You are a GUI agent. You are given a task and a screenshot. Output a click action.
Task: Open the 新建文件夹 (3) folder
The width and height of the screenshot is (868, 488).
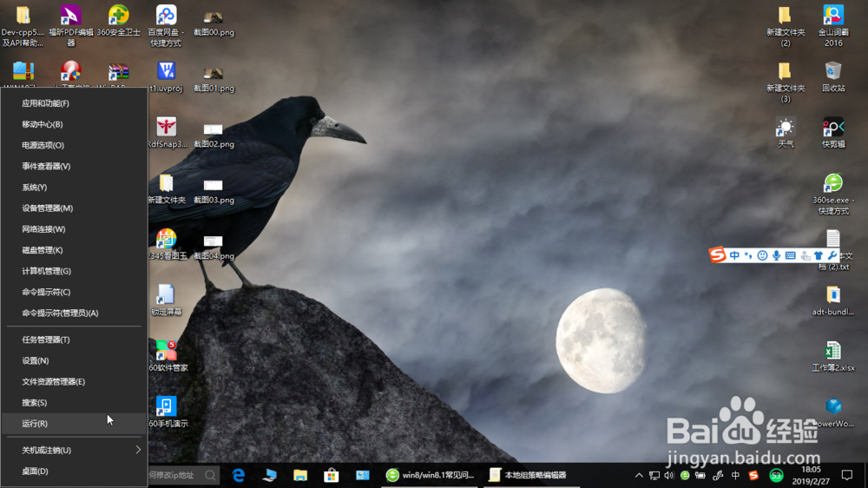coord(786,82)
